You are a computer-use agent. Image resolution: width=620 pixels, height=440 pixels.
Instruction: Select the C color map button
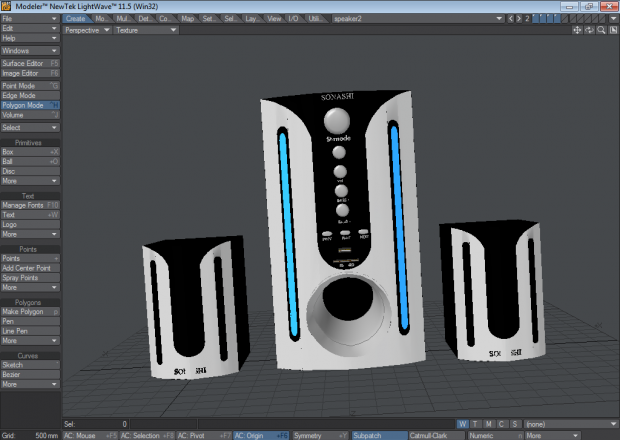(x=501, y=424)
